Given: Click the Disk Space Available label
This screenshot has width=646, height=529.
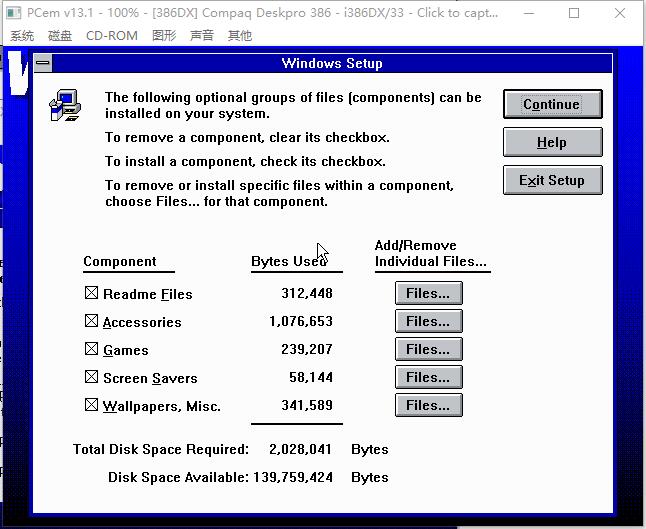Looking at the screenshot, I should [x=178, y=477].
